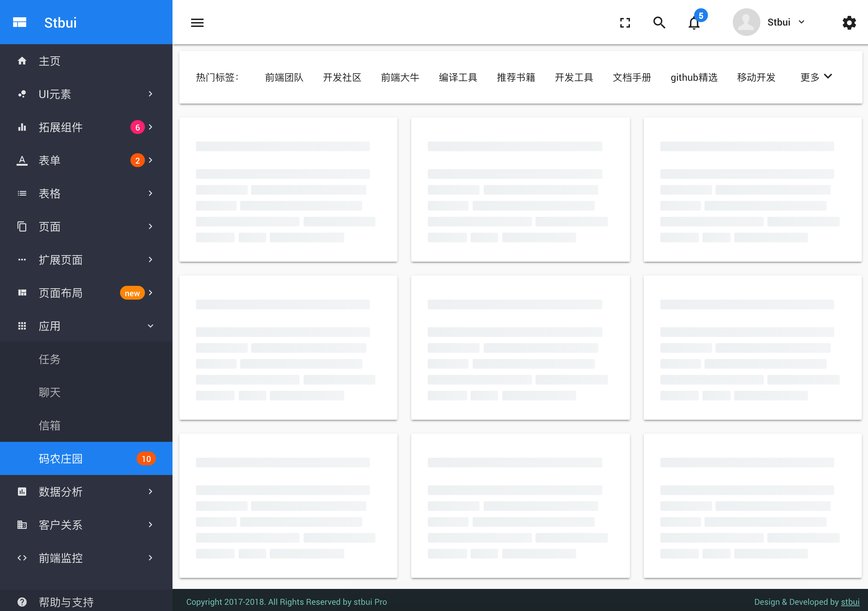Screen dimensions: 868x611
Task: Open the notifications bell icon
Action: [x=694, y=23]
